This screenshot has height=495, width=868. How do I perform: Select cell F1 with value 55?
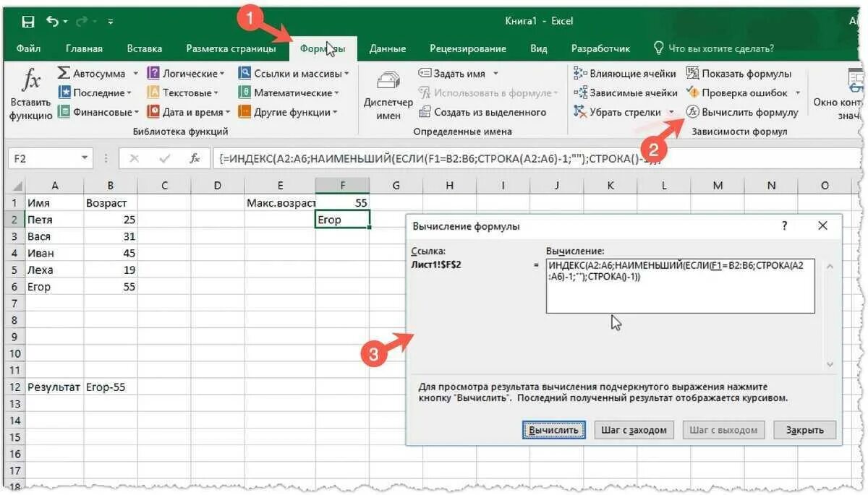pos(343,203)
